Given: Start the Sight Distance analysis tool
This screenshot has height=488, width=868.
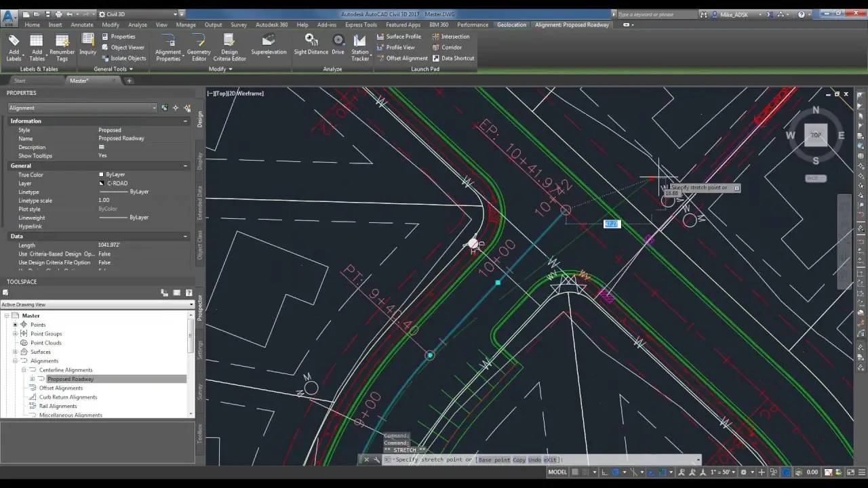Looking at the screenshot, I should [311, 46].
